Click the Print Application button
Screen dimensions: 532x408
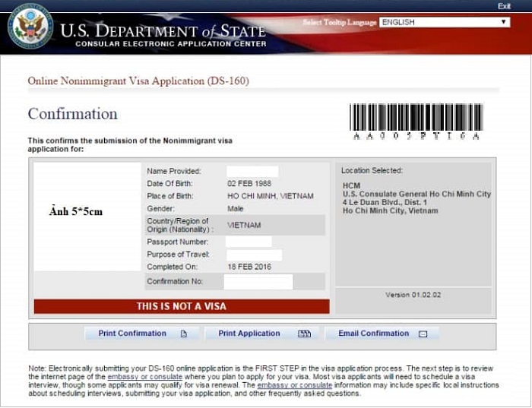(262, 334)
